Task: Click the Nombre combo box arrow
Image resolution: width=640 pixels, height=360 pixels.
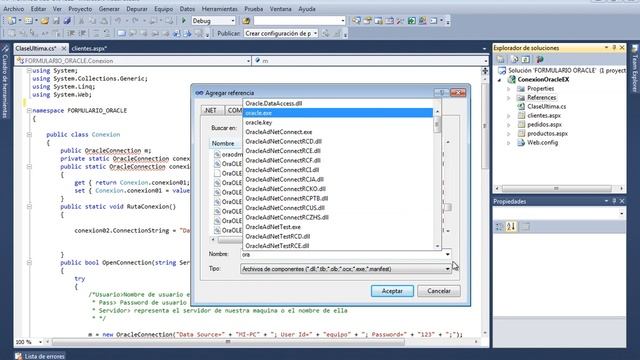Action: [447, 254]
